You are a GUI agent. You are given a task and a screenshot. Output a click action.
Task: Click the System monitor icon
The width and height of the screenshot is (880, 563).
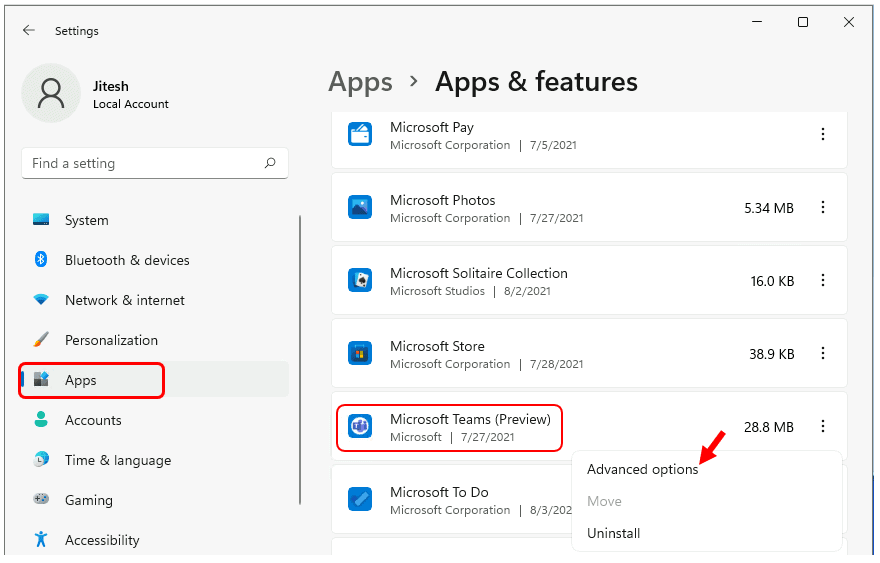(41, 219)
